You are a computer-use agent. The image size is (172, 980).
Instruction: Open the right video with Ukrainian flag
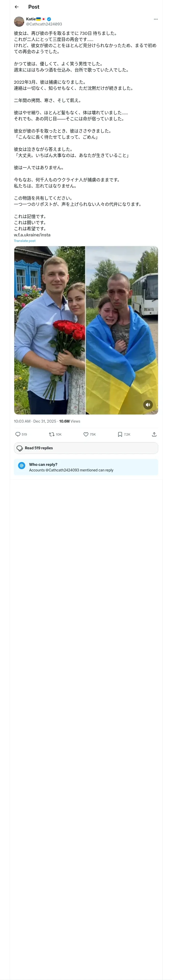tap(122, 330)
